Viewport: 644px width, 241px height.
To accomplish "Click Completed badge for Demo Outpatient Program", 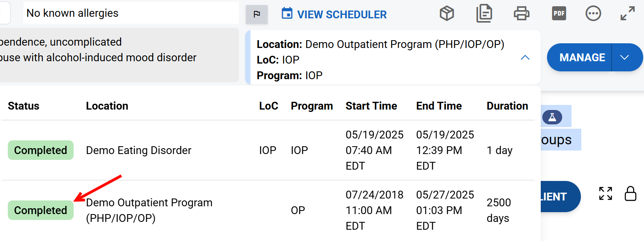I will point(41,211).
